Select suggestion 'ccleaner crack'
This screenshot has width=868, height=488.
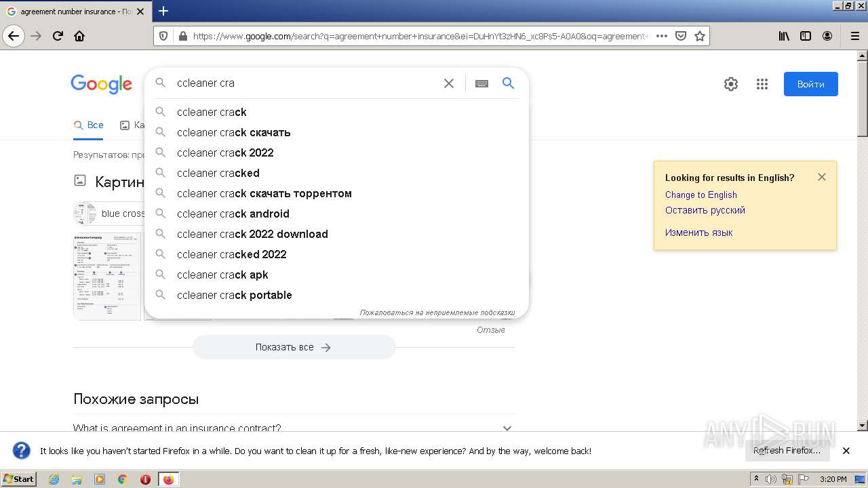coord(336,112)
